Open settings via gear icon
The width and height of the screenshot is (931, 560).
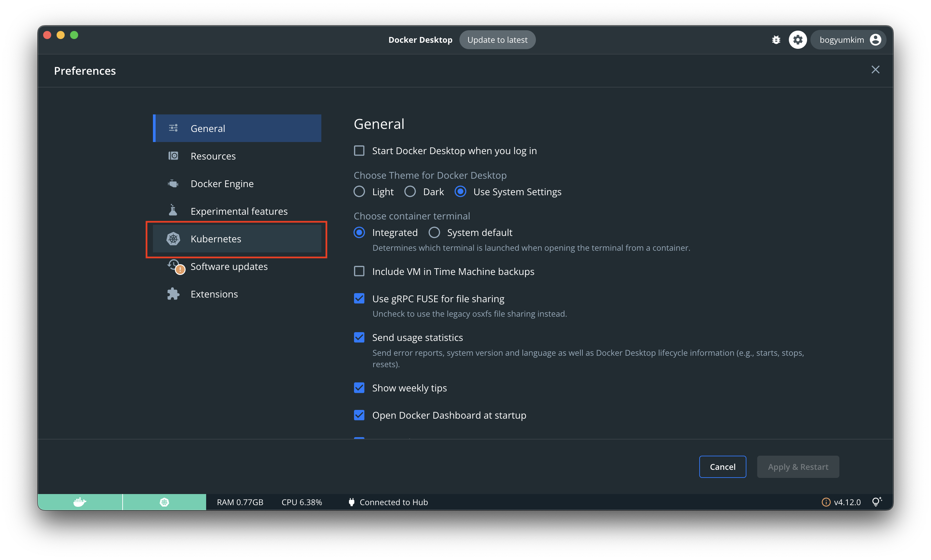[x=797, y=40]
